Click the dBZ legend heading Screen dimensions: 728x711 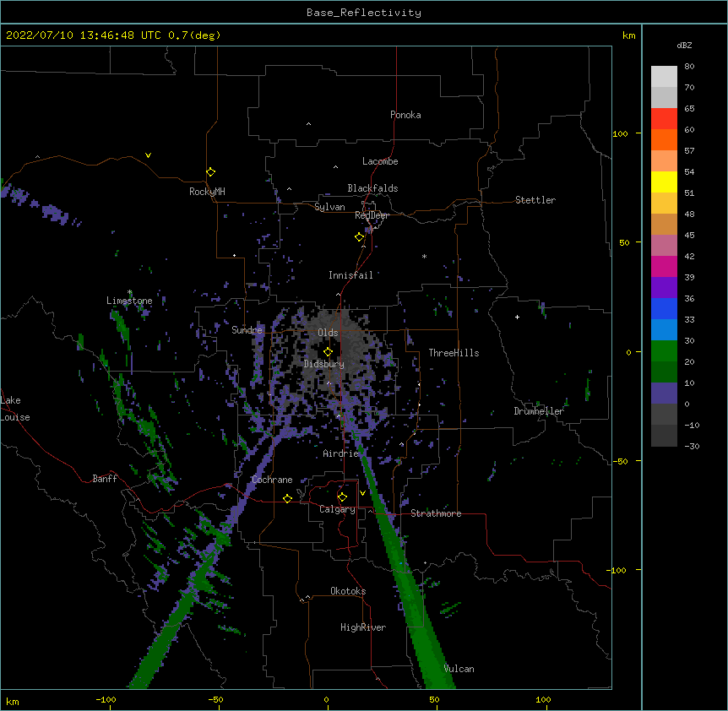click(x=684, y=46)
